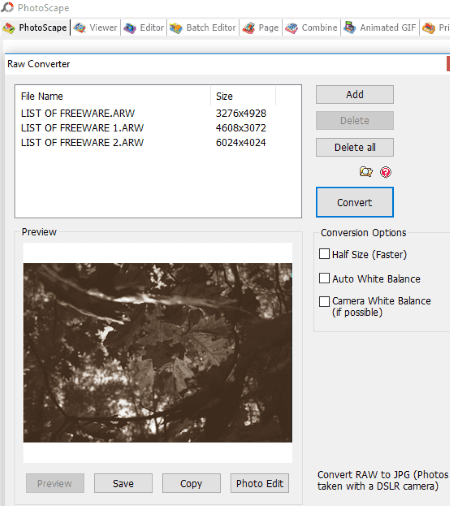Click the greyed-out Delete button
Image resolution: width=450 pixels, height=506 pixels.
[x=355, y=121]
